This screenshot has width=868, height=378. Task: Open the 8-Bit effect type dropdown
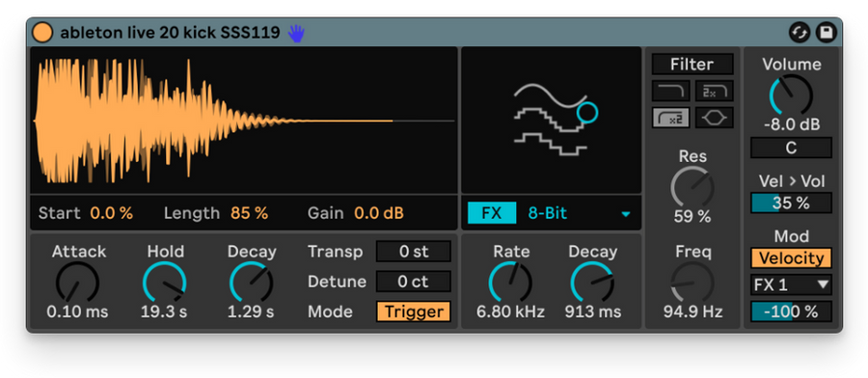click(578, 213)
